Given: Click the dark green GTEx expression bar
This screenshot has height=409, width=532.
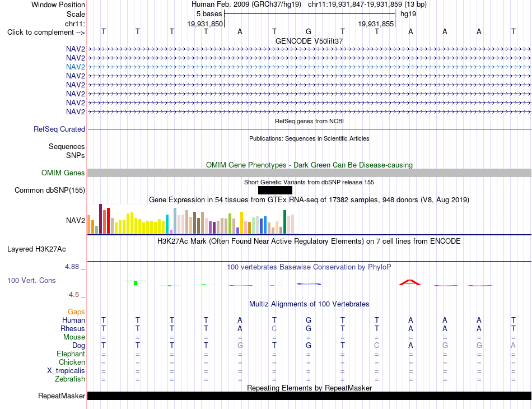Looking at the screenshot, I should [x=284, y=222].
